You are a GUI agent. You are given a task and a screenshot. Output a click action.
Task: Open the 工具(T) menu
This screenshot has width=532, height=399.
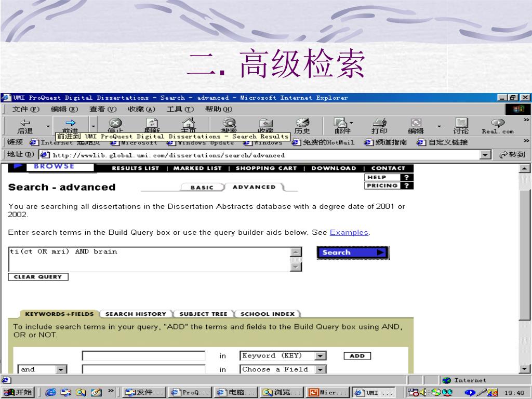click(180, 109)
